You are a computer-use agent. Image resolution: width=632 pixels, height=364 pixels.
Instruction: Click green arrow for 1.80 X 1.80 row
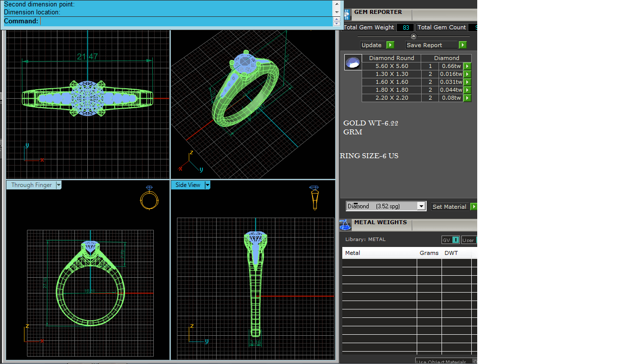pos(467,90)
